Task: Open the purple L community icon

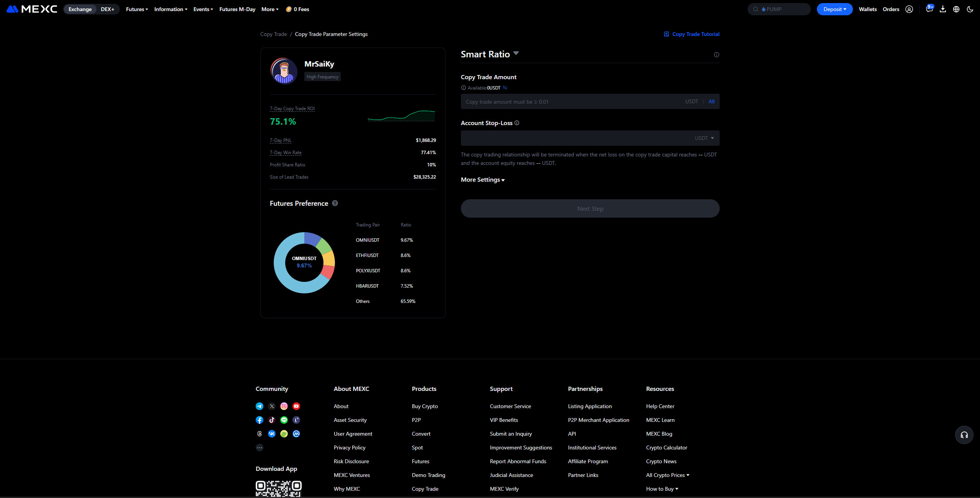Action: click(296, 420)
